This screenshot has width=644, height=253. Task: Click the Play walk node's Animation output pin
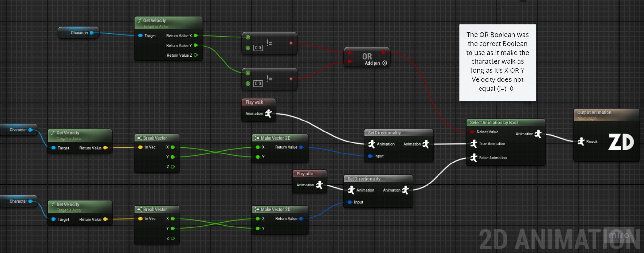[269, 113]
